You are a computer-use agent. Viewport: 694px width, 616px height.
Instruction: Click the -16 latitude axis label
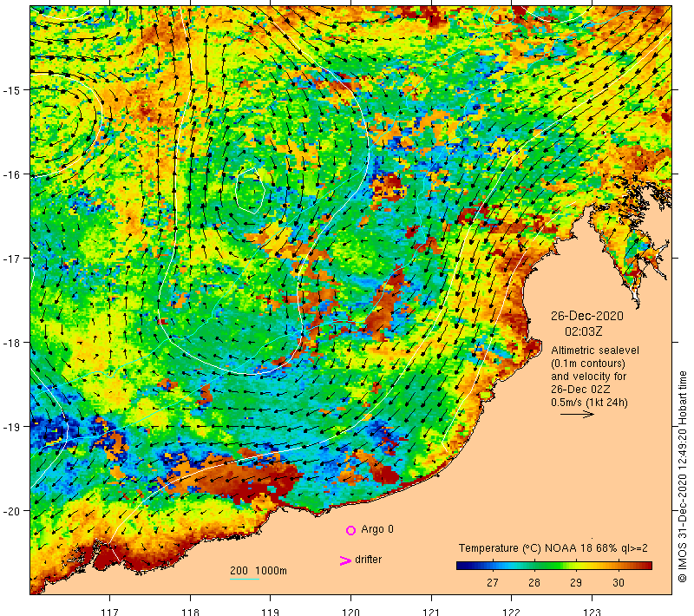click(12, 174)
